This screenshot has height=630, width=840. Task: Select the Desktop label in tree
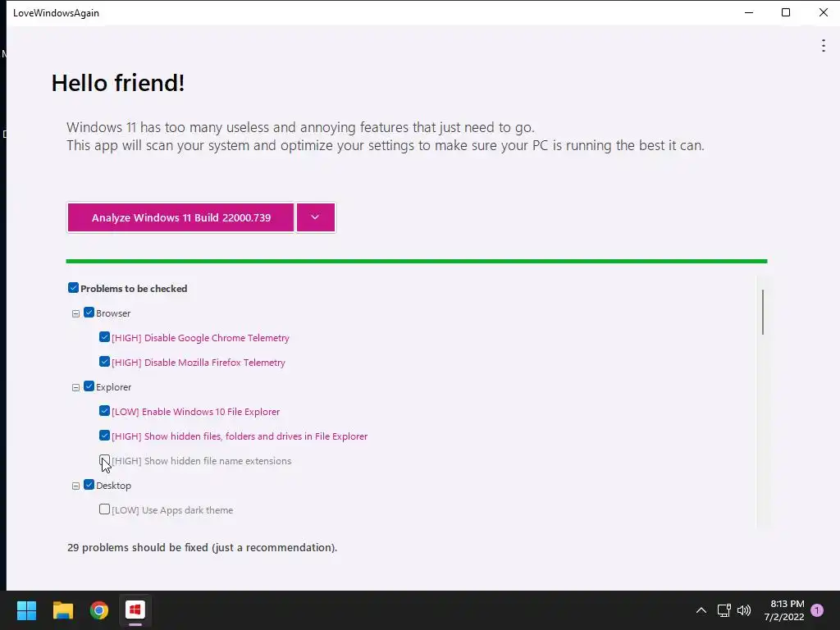coord(113,486)
